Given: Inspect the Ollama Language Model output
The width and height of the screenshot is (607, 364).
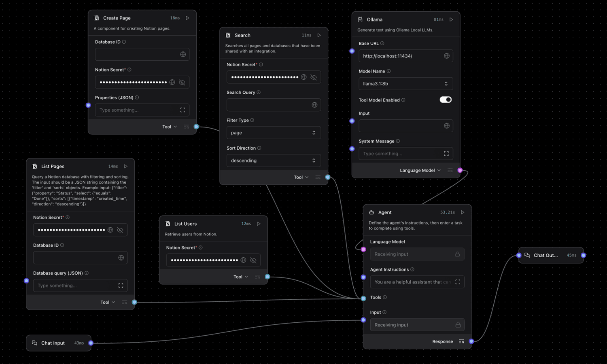Looking at the screenshot, I should 450,170.
